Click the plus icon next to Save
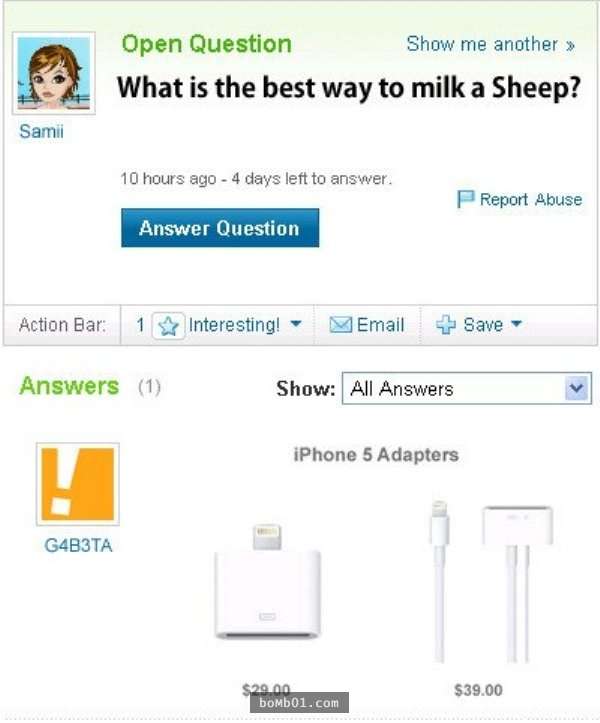Screen dimensions: 600x723 point(446,325)
